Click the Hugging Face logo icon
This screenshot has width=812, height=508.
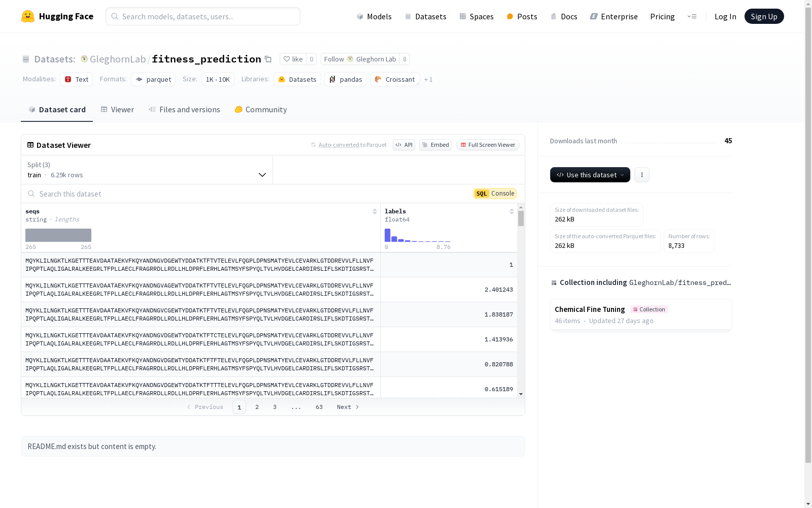(28, 16)
